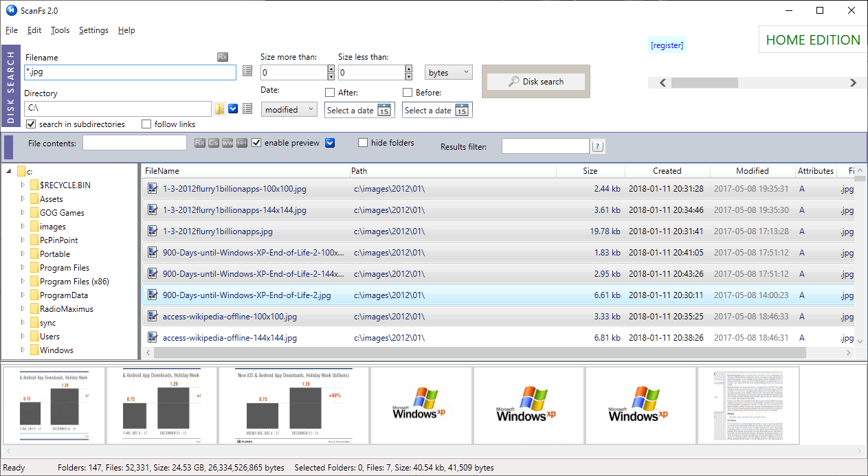Click the results filter help icon

tap(598, 146)
